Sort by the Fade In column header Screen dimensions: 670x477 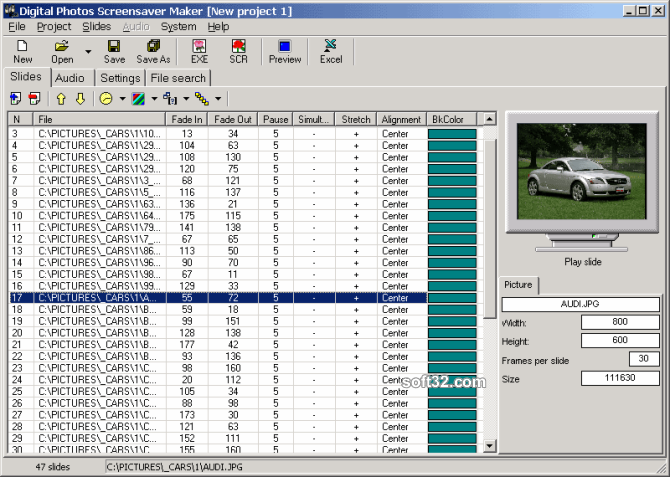tap(187, 119)
